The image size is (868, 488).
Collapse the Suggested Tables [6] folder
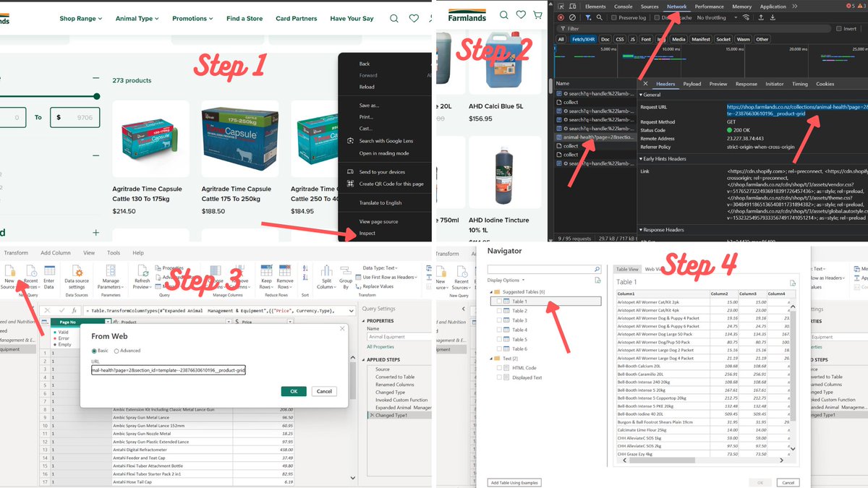coord(490,291)
